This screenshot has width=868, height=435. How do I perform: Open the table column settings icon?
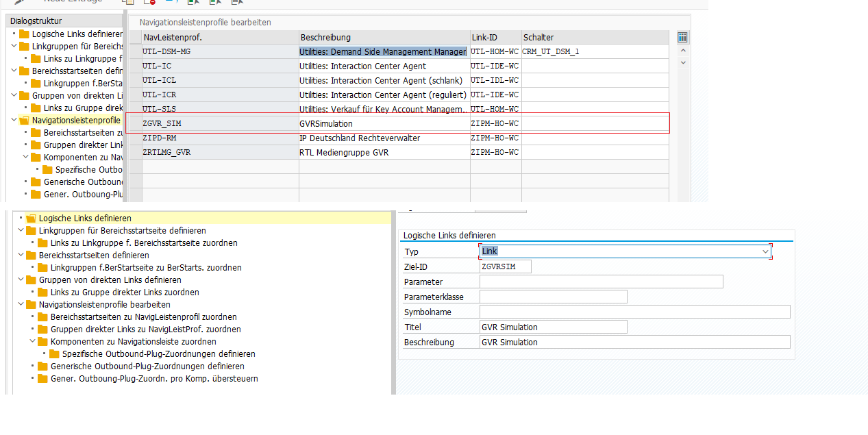[682, 38]
